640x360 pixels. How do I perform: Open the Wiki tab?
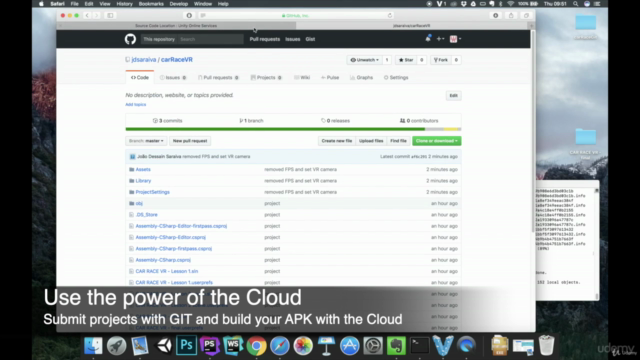coord(302,78)
